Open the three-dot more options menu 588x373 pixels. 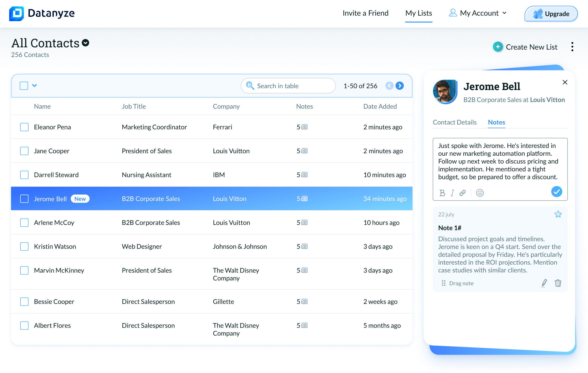pyautogui.click(x=572, y=47)
